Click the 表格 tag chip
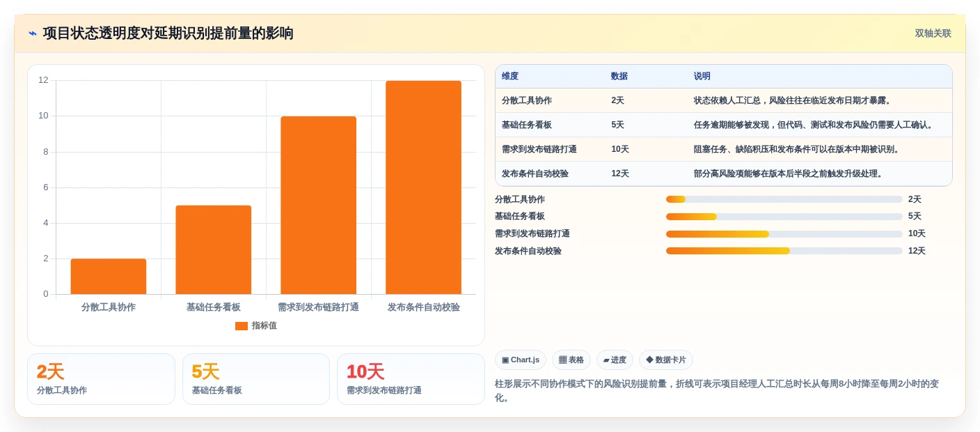 [571, 360]
